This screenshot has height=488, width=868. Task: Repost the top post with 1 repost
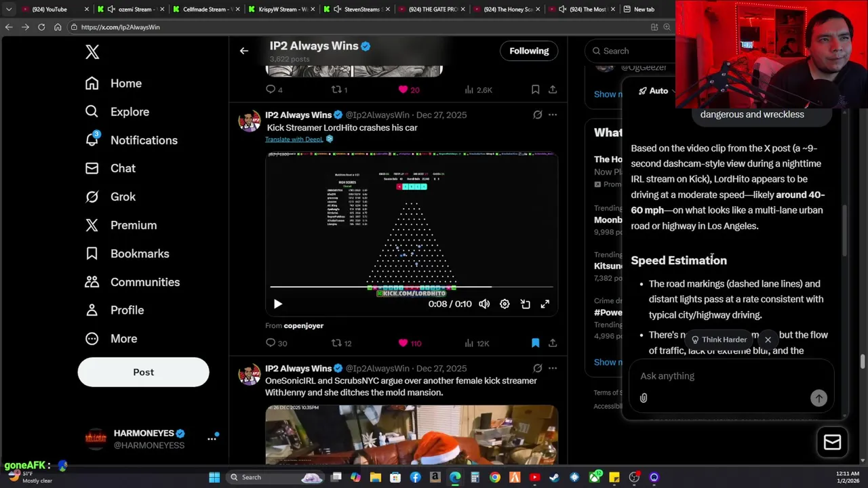(x=336, y=89)
